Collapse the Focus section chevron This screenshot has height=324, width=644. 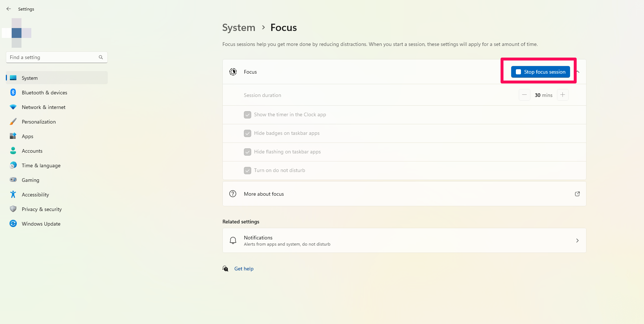tap(578, 72)
